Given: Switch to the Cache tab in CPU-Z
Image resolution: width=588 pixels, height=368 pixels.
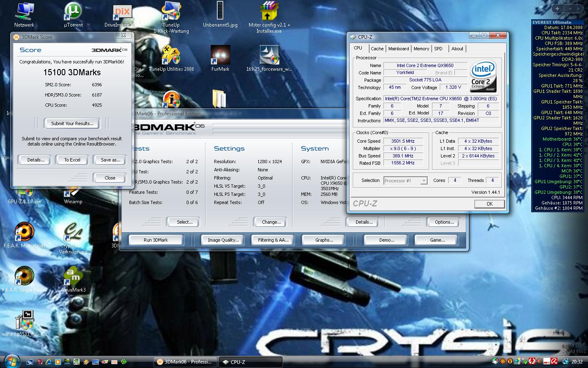Looking at the screenshot, I should click(377, 49).
